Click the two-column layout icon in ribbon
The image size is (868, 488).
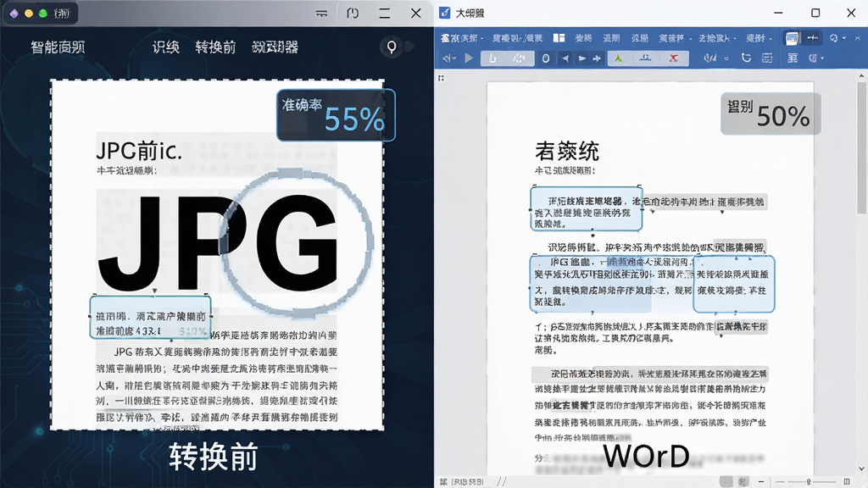(x=559, y=38)
